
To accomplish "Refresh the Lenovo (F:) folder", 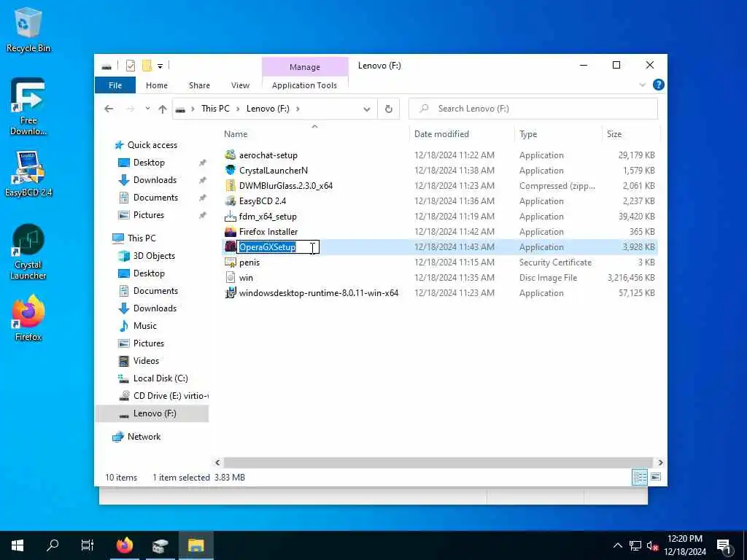I will pyautogui.click(x=389, y=109).
